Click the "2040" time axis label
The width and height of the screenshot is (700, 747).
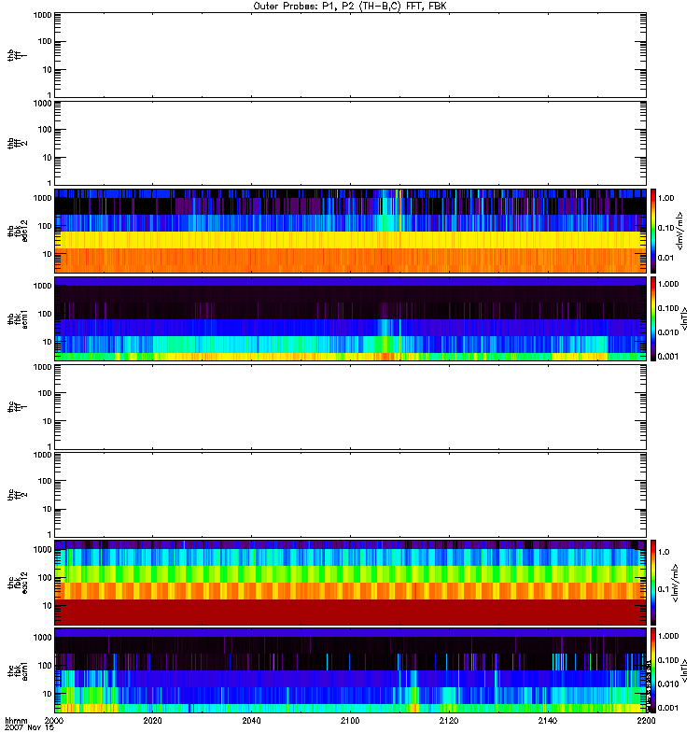251,721
